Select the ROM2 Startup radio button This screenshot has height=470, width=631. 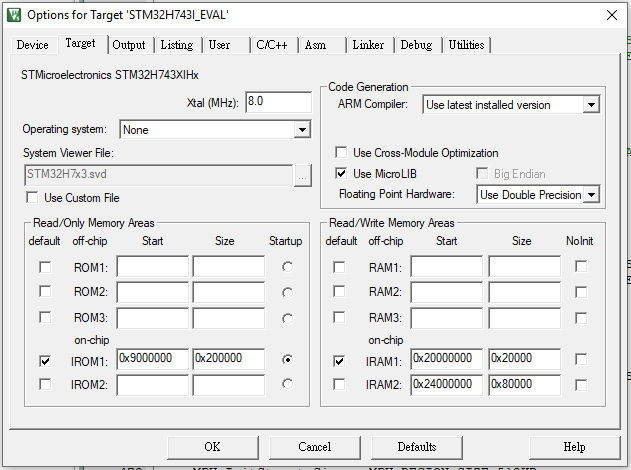tap(287, 293)
